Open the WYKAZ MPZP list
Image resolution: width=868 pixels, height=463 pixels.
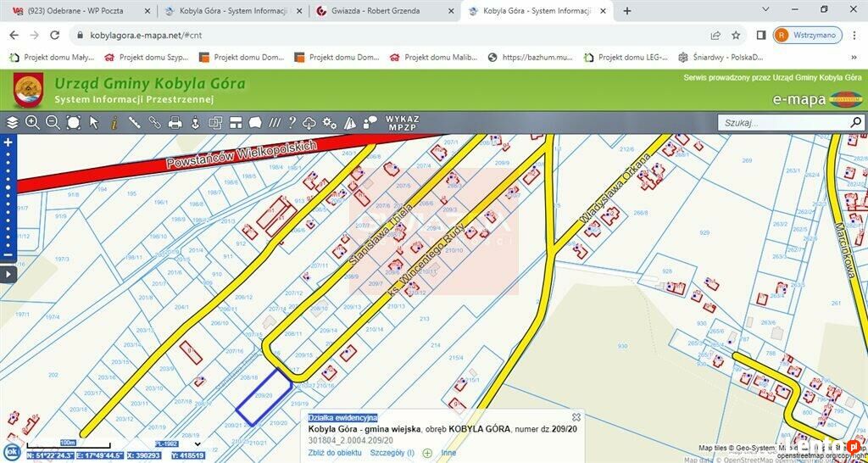402,122
